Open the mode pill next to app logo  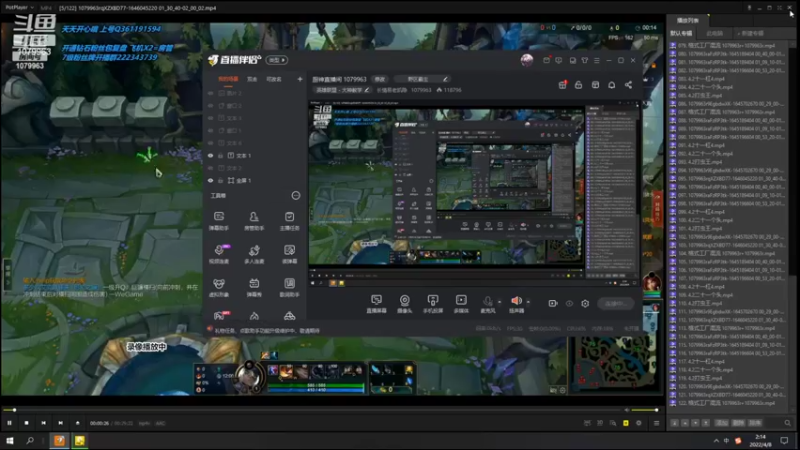pyautogui.click(x=277, y=60)
